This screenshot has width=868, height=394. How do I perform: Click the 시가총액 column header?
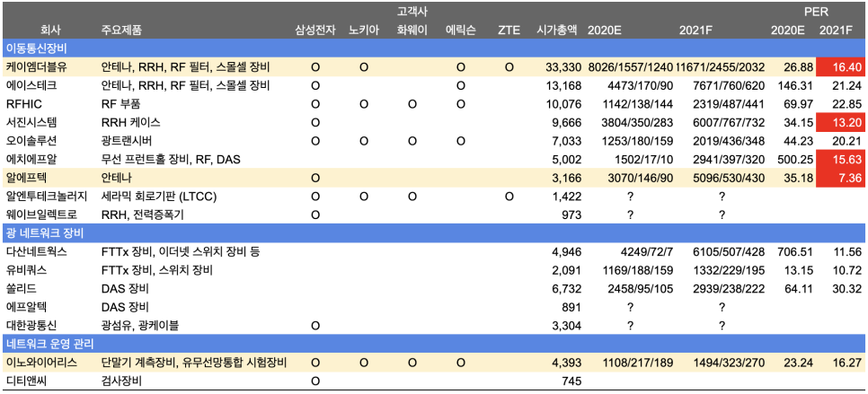(x=557, y=31)
